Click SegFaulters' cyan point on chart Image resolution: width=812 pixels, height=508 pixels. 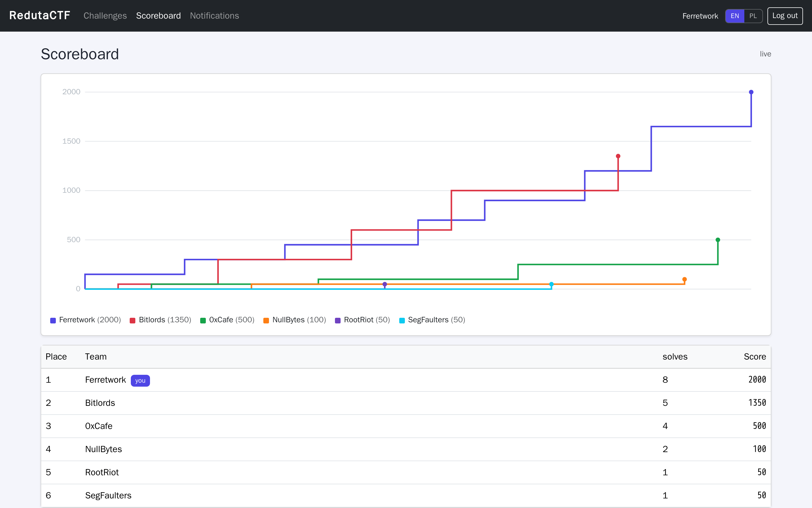coord(551,284)
